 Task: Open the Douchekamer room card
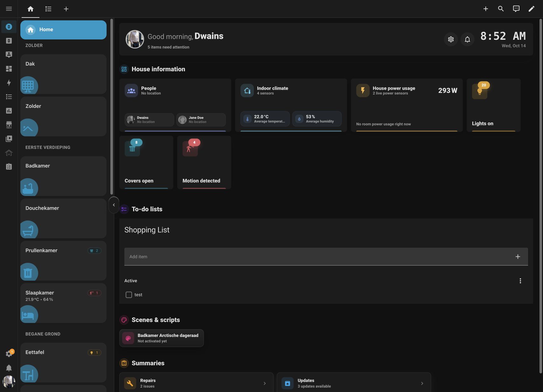[x=63, y=218]
